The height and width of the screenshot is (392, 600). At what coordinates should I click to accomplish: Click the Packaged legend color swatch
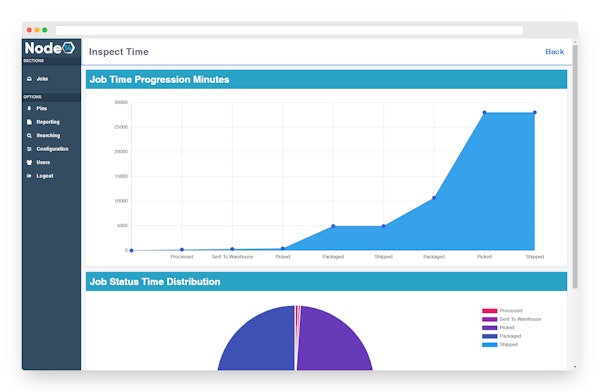click(489, 336)
